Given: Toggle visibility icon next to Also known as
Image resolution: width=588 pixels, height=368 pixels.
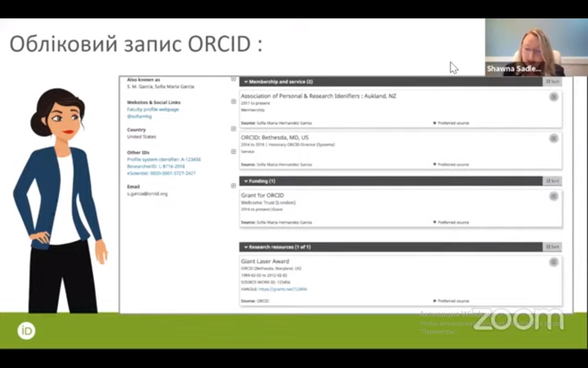Looking at the screenshot, I should click(x=234, y=79).
